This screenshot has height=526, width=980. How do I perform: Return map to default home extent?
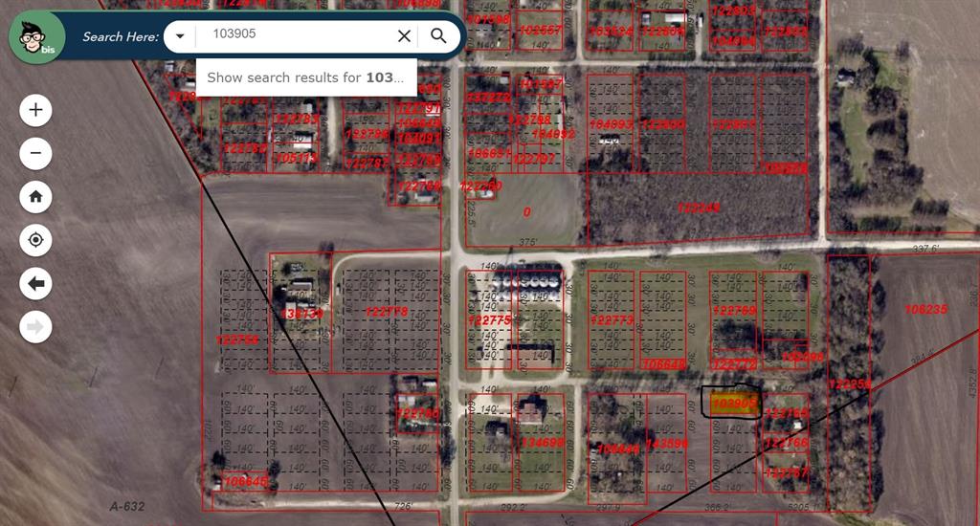coord(35,197)
